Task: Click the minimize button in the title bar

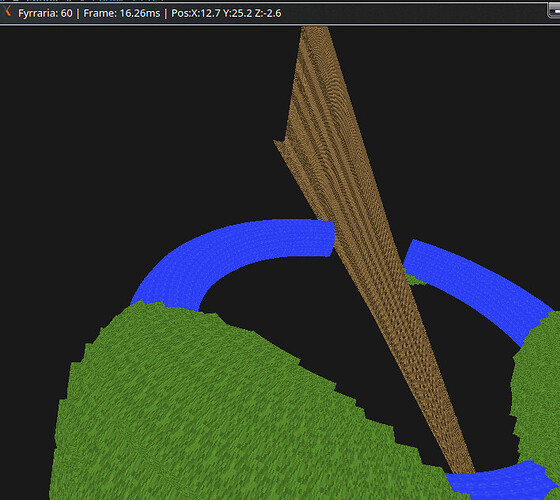Action: (554, 11)
